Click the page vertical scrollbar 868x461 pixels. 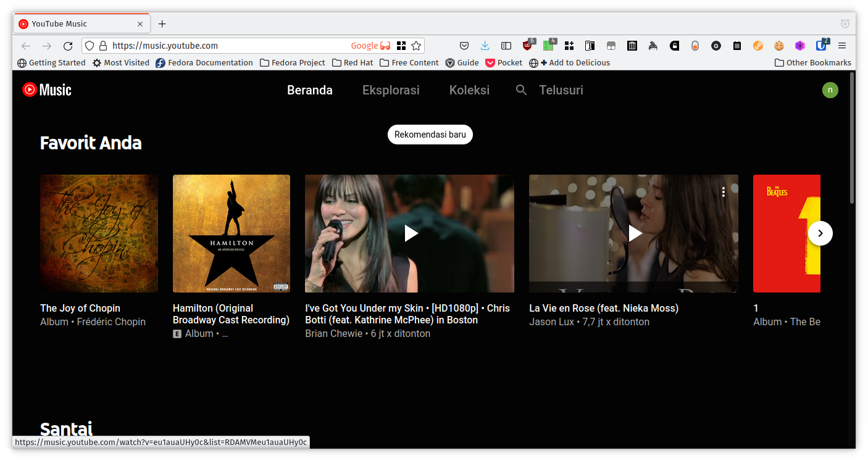tap(852, 139)
